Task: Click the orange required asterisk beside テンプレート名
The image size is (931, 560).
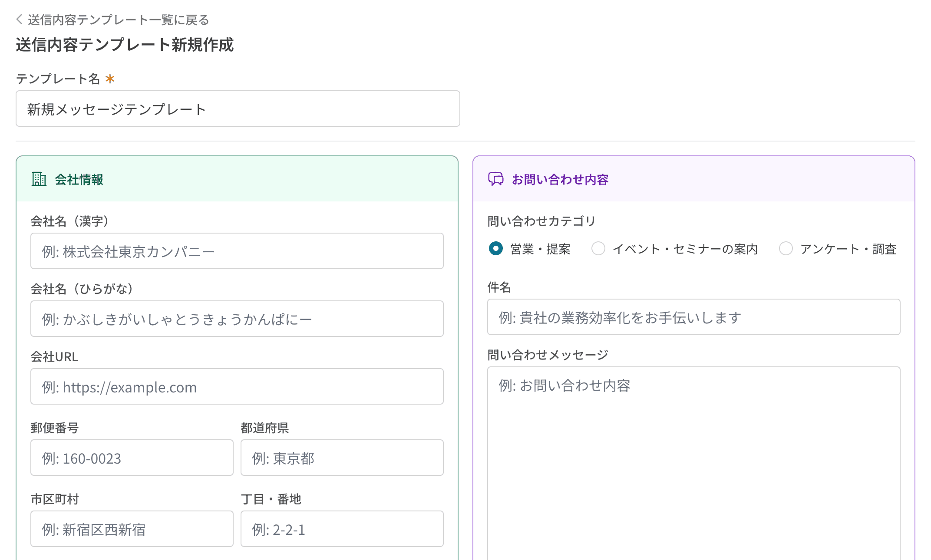Action: pyautogui.click(x=110, y=79)
